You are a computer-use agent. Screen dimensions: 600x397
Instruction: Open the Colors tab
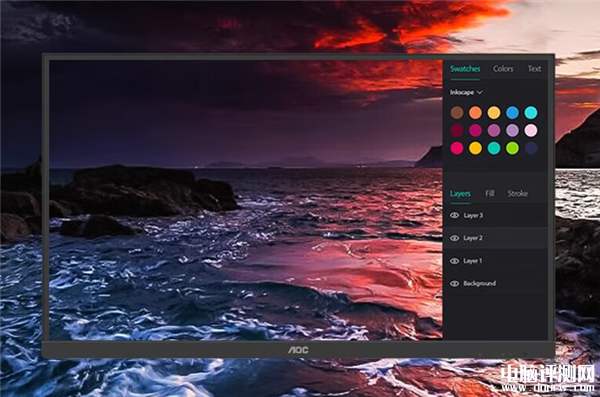click(x=503, y=69)
